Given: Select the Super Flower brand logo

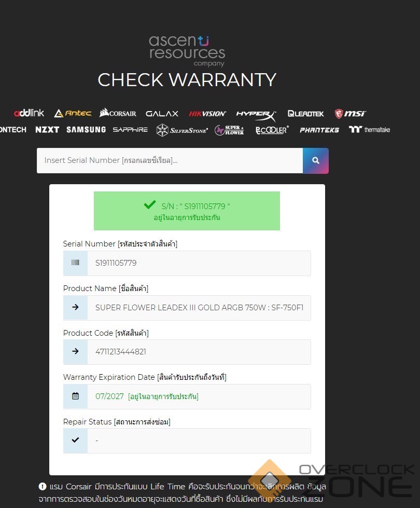Looking at the screenshot, I should [229, 130].
